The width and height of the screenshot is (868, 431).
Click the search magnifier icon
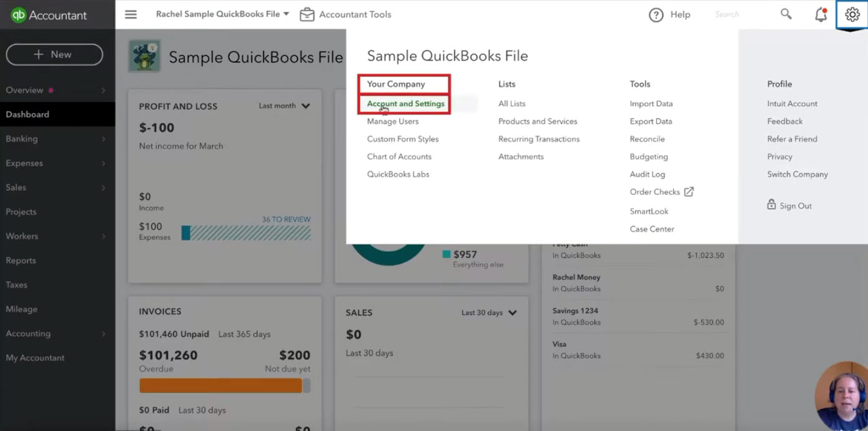[786, 14]
